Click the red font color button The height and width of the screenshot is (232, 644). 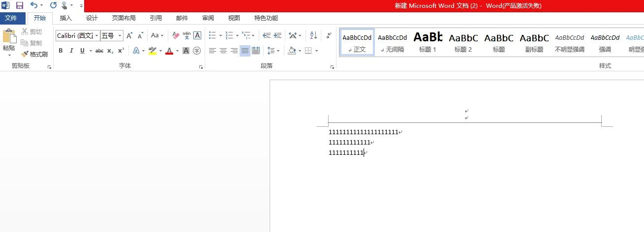pyautogui.click(x=169, y=51)
